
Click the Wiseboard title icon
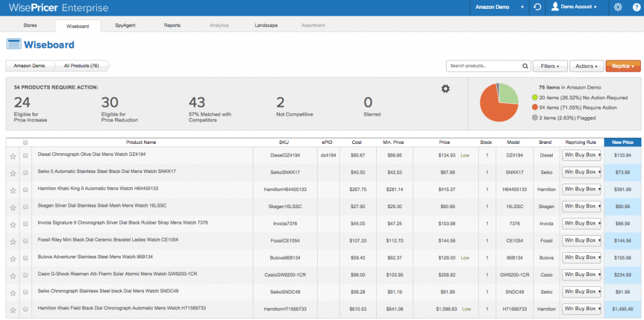(14, 45)
